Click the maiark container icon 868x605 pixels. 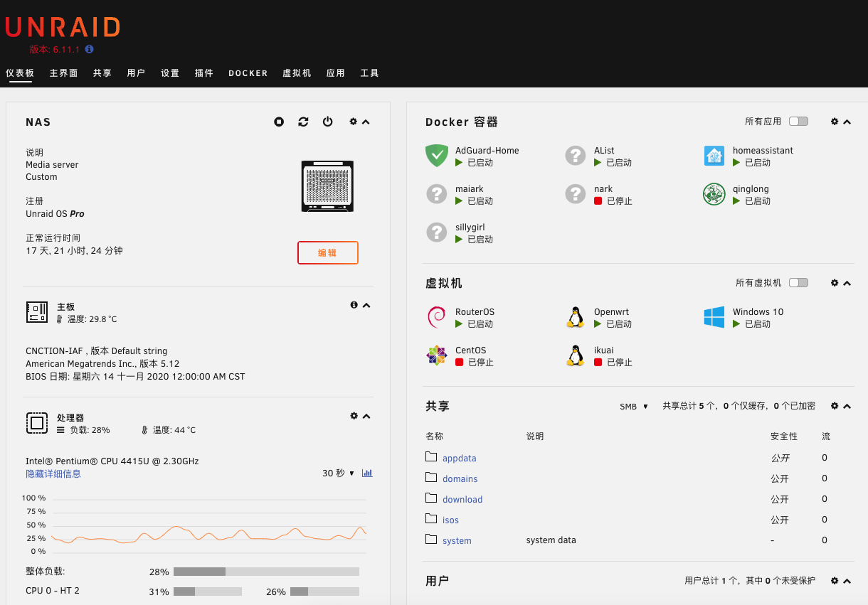click(436, 194)
